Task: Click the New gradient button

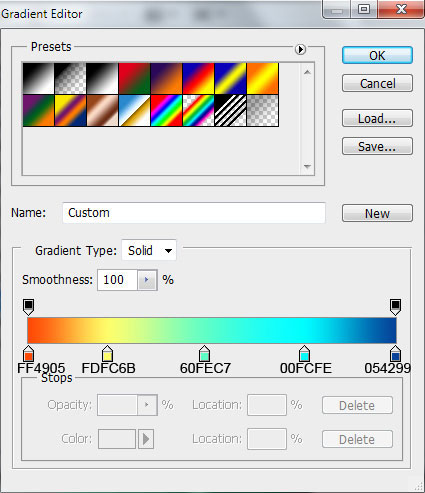Action: pyautogui.click(x=377, y=213)
